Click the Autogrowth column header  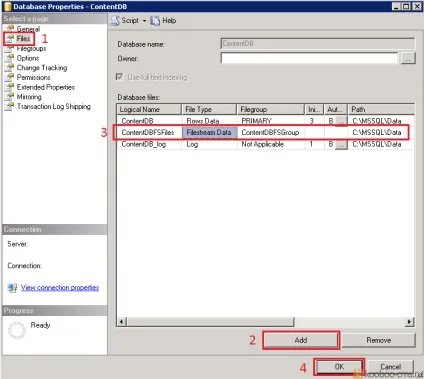pos(336,109)
